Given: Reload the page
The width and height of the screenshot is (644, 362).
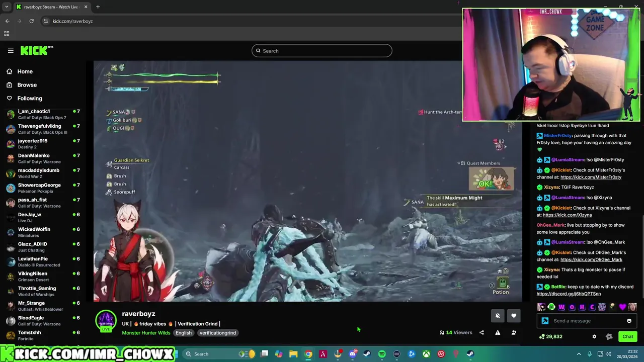Looking at the screenshot, I should tap(31, 21).
